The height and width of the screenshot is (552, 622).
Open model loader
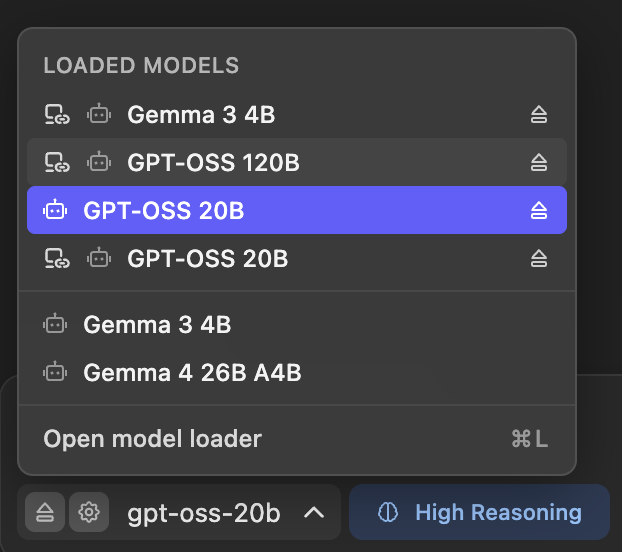point(153,439)
